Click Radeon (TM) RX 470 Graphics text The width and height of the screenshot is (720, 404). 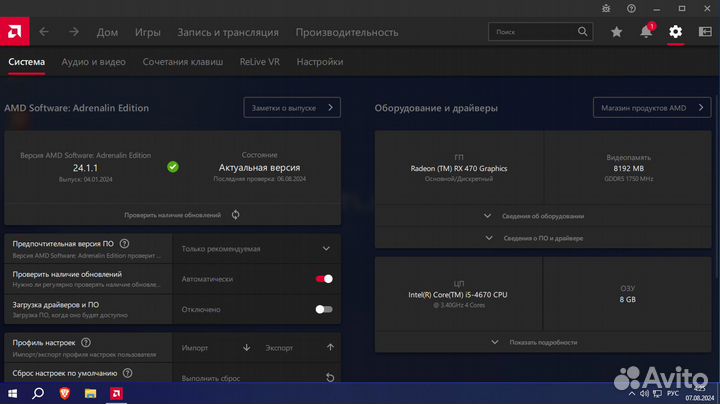pyautogui.click(x=459, y=168)
